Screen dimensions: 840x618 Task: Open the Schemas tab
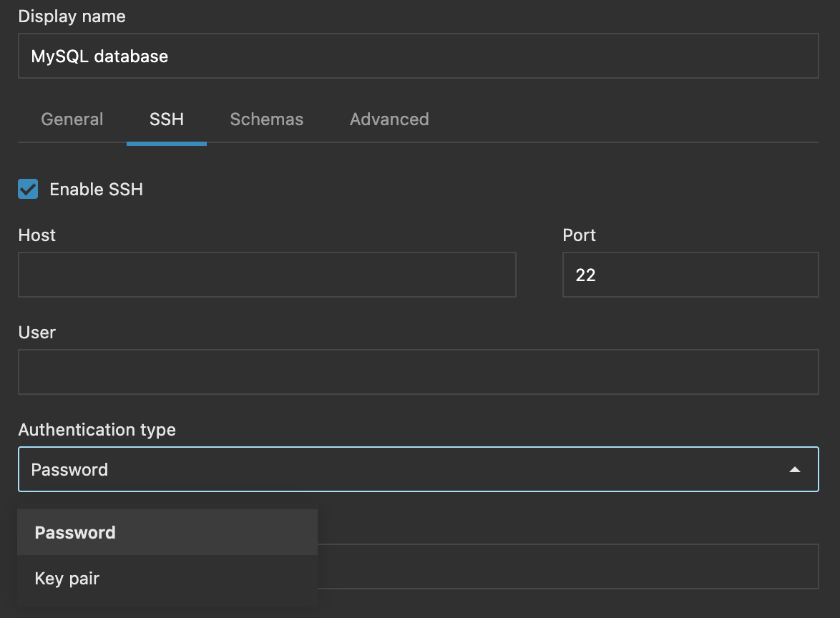point(267,119)
